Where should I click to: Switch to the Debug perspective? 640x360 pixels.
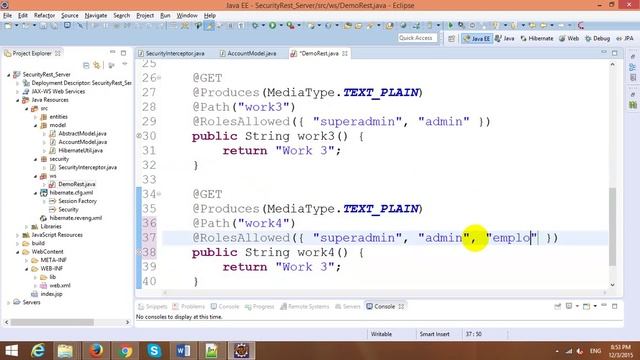(597, 38)
